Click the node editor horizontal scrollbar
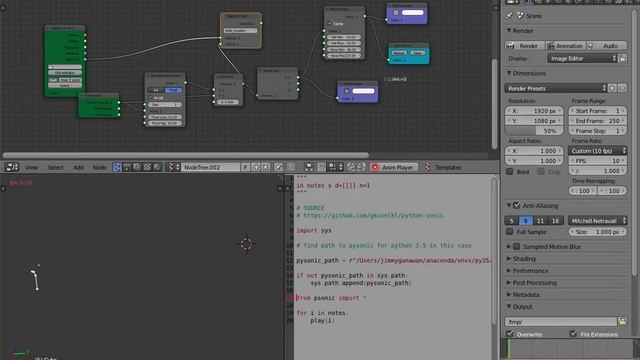 point(186,155)
